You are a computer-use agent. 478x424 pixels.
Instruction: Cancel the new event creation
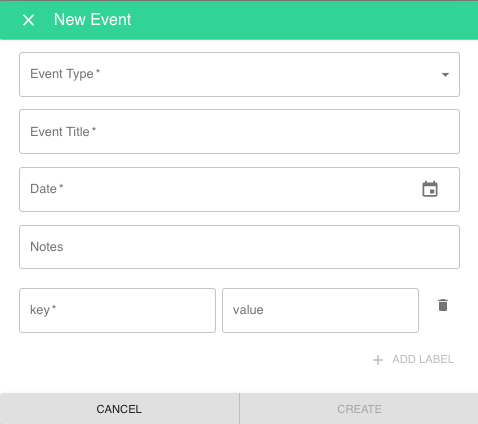[x=119, y=409]
